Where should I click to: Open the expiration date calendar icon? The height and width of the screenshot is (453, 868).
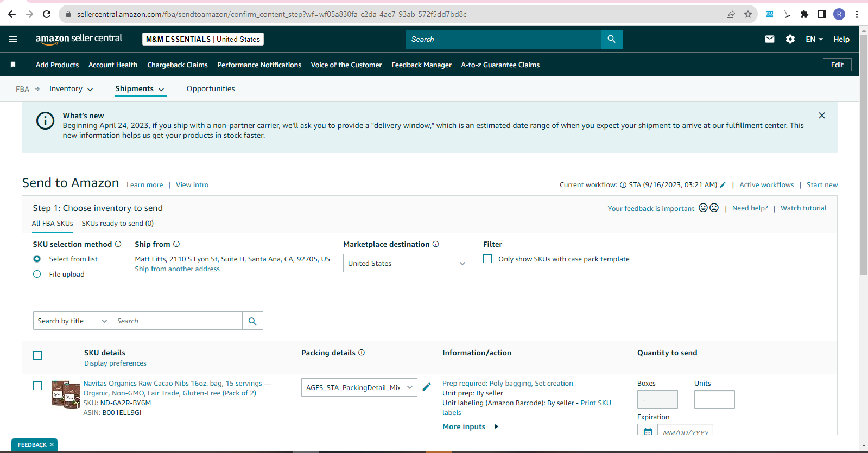[648, 432]
